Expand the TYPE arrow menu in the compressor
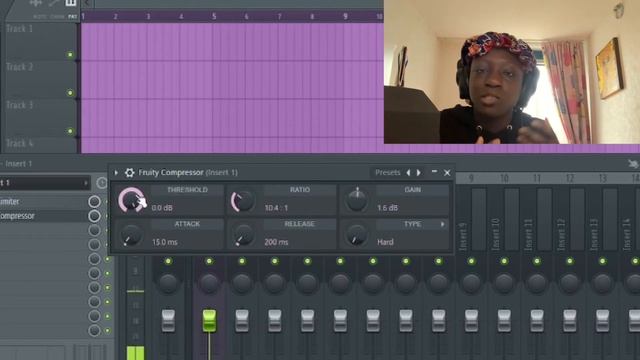 (442, 224)
